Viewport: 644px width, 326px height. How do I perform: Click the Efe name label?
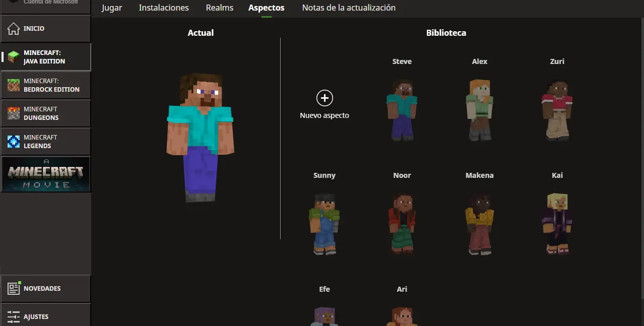point(325,289)
